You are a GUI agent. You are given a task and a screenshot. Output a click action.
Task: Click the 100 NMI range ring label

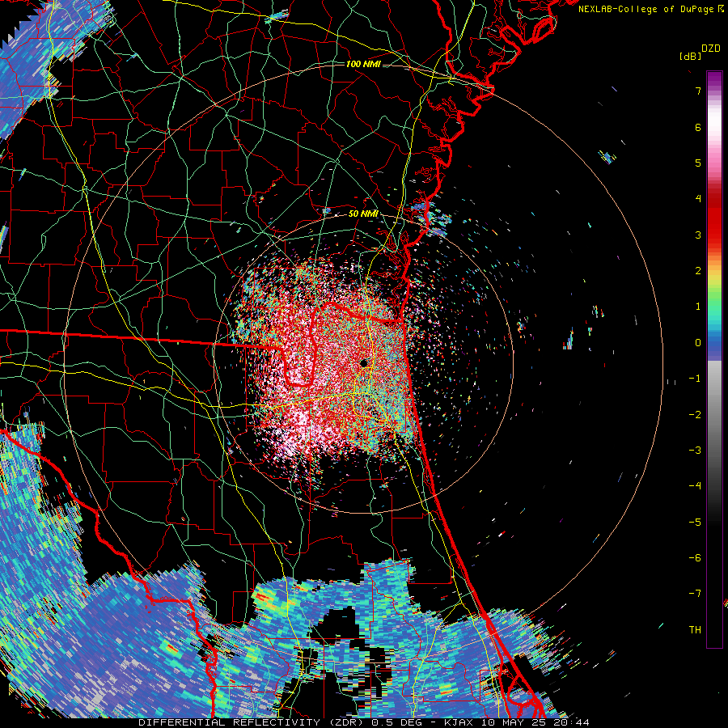point(363,64)
